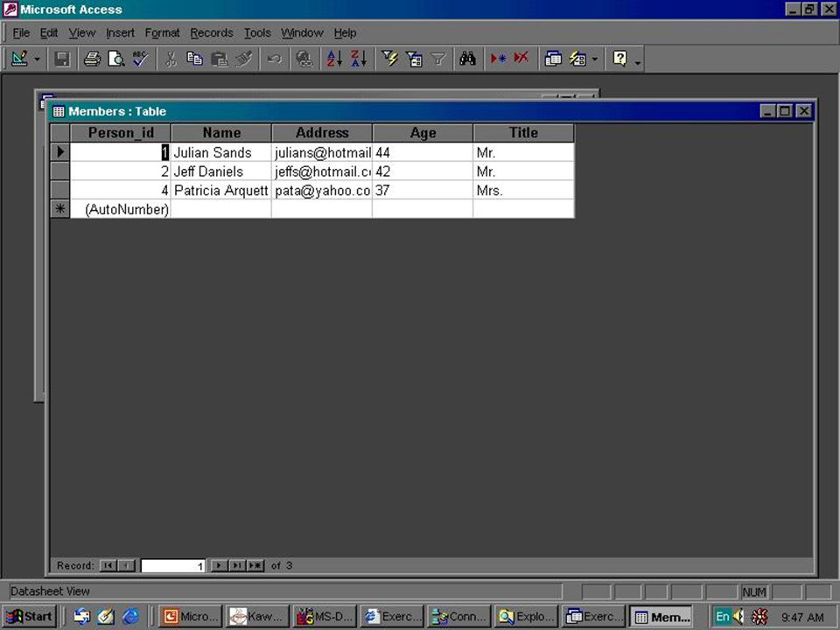The width and height of the screenshot is (840, 630).
Task: Click the cell 'Julian Sands'
Action: click(x=220, y=152)
